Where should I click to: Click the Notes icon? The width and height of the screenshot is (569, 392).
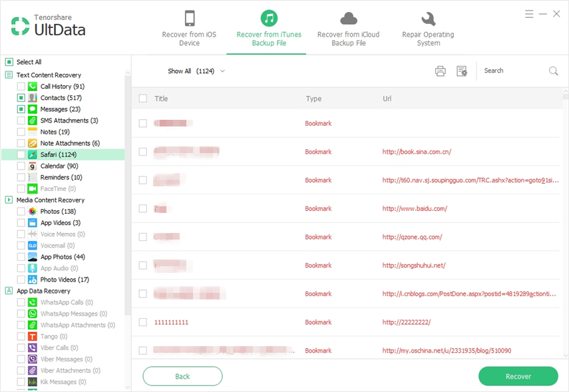(33, 132)
